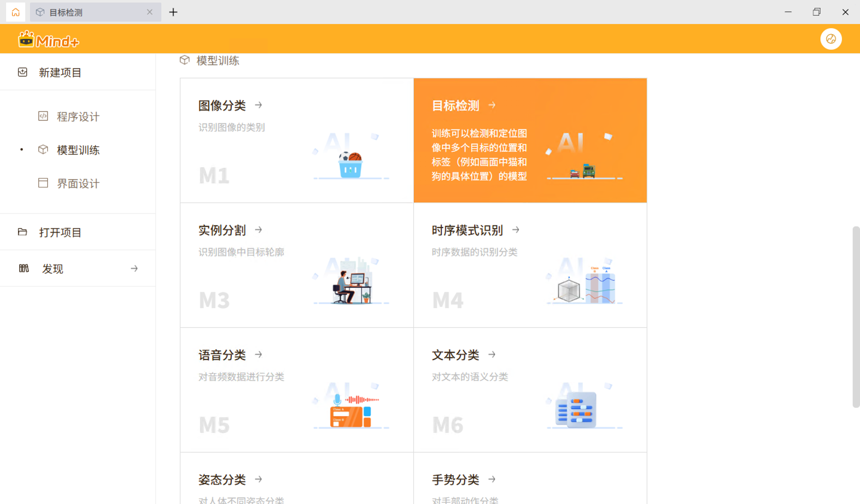860x504 pixels.
Task: Click 新建项目 in the sidebar
Action: (60, 72)
